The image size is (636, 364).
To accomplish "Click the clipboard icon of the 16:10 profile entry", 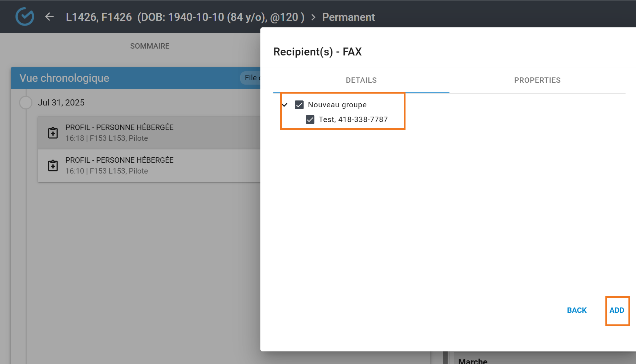I will (x=53, y=166).
